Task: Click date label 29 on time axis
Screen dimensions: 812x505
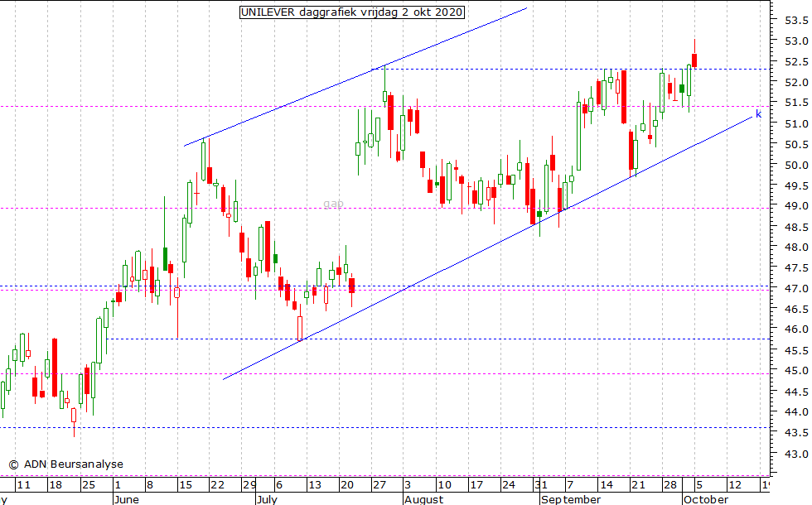Action: 249,485
